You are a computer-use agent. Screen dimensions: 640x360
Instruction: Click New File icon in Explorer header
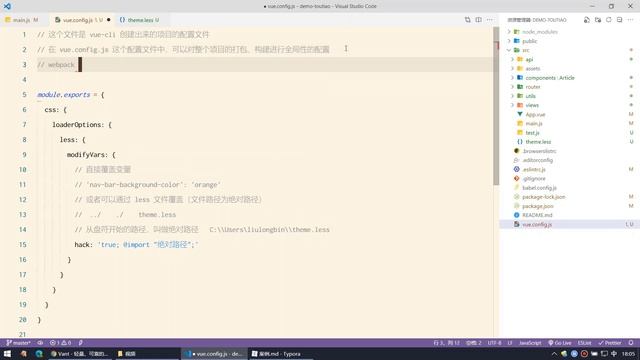587,20
